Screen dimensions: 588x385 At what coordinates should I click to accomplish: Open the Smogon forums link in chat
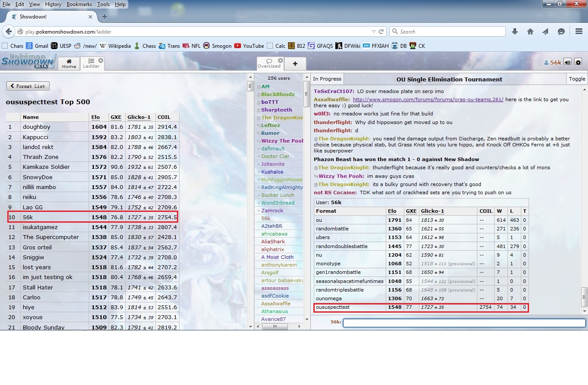click(428, 99)
